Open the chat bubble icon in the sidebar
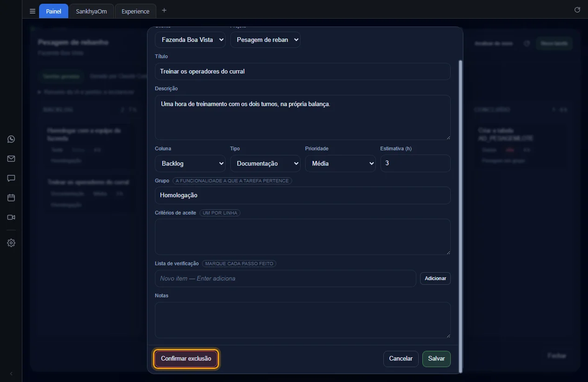Image resolution: width=588 pixels, height=382 pixels. pyautogui.click(x=11, y=178)
